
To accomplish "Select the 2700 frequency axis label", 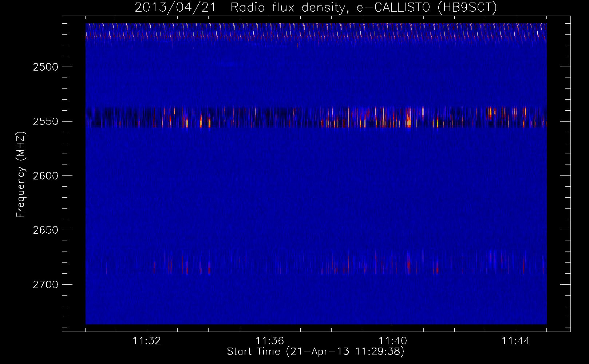I will [x=46, y=284].
